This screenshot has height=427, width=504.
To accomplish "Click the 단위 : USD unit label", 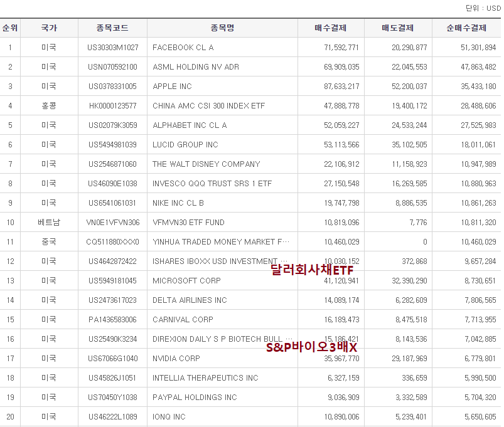I will point(483,8).
